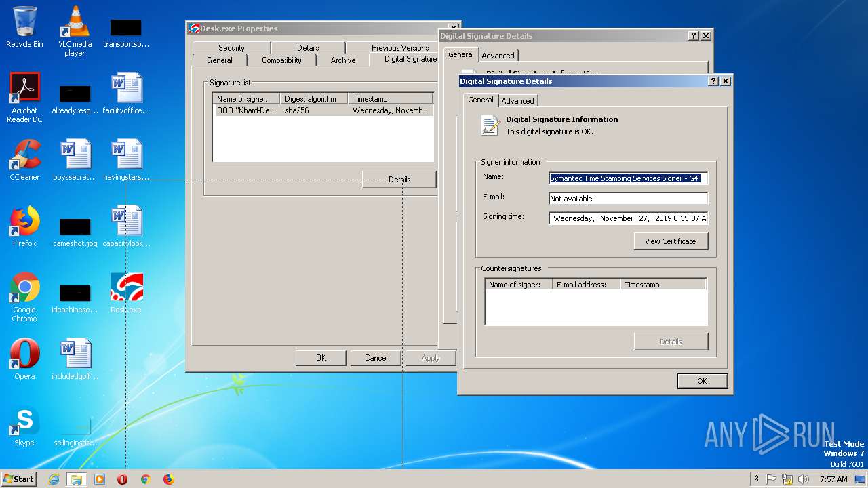Launch CCleaner desktop shortcut
The width and height of the screenshot is (868, 488).
24,160
